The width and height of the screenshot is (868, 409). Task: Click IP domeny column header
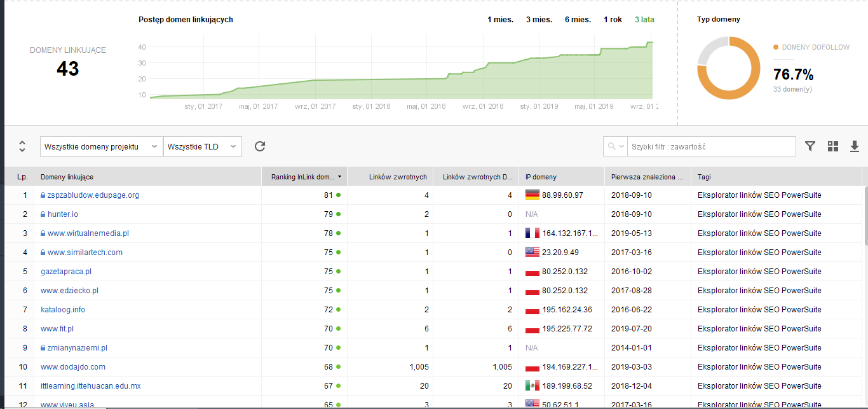(562, 177)
